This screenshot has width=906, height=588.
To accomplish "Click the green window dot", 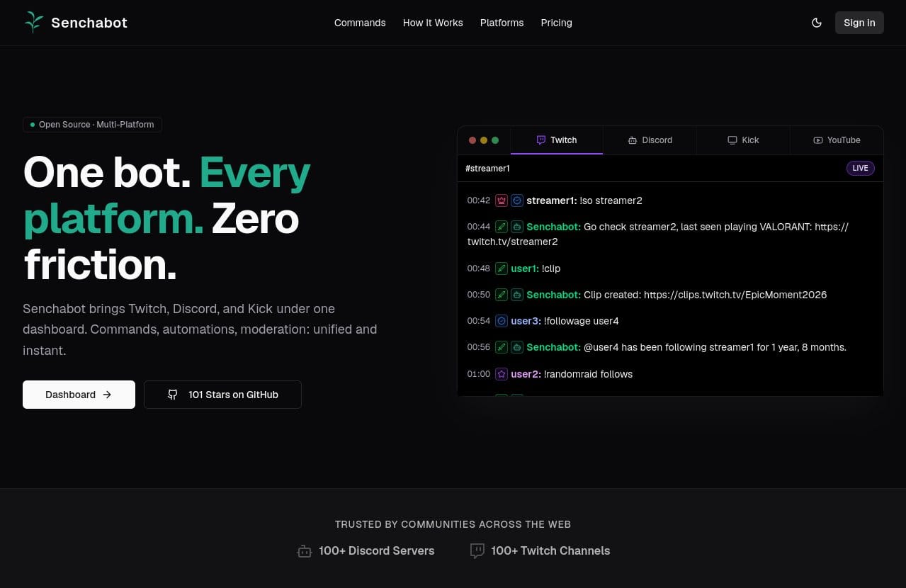I will [x=495, y=140].
